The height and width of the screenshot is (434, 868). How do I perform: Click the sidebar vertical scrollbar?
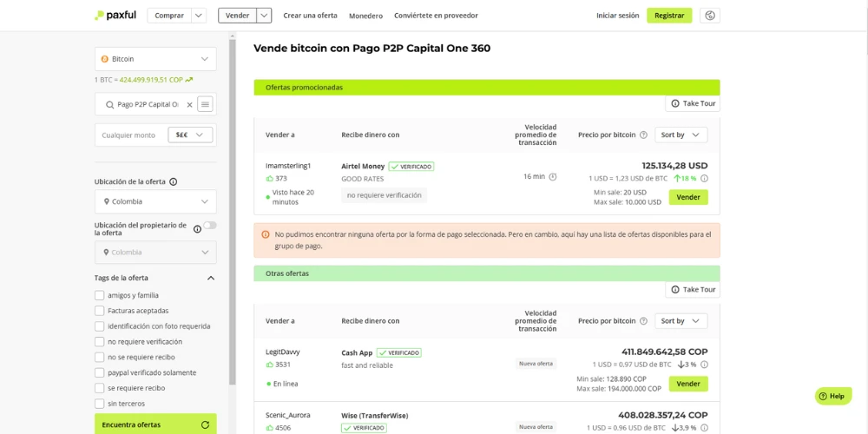(x=233, y=210)
